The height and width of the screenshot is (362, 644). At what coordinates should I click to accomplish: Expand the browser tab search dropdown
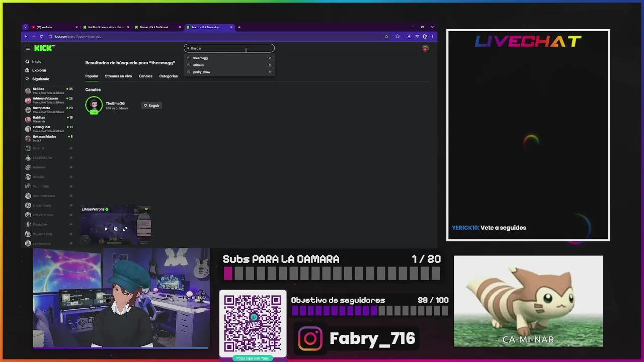25,27
